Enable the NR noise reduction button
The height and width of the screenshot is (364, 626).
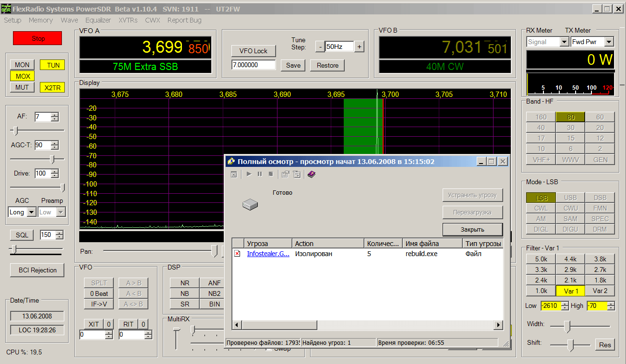tap(185, 283)
